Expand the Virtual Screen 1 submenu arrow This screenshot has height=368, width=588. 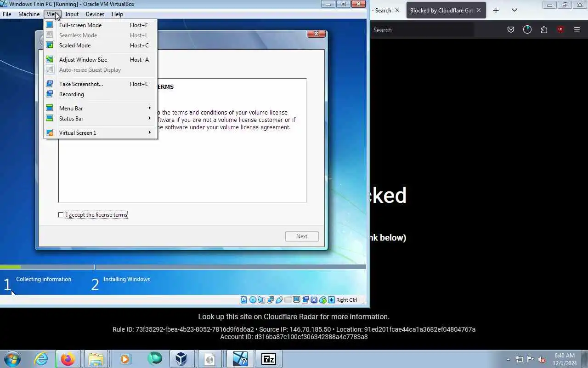pyautogui.click(x=149, y=132)
